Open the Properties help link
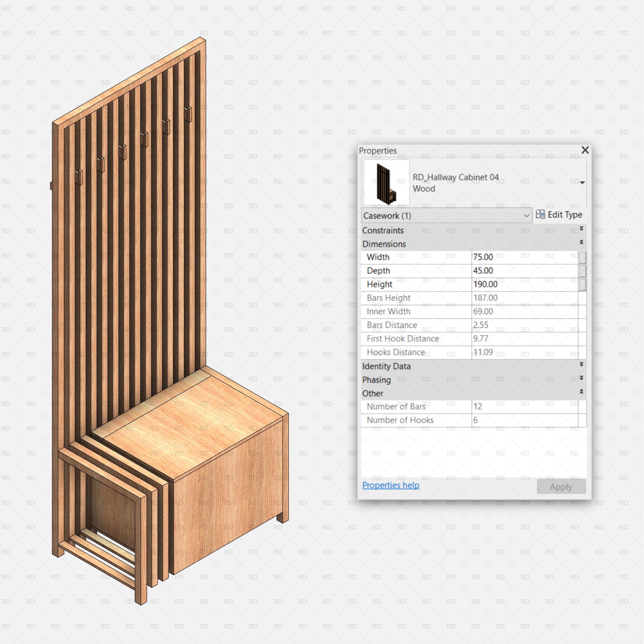The image size is (644, 644). 390,485
